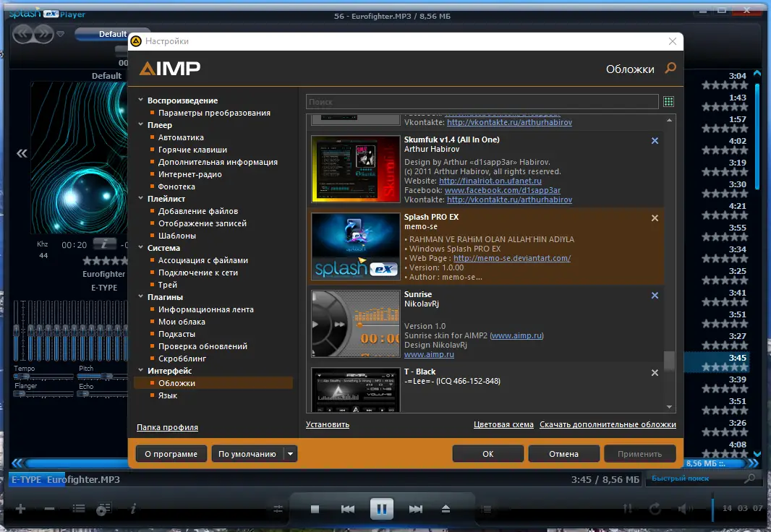Image resolution: width=771 pixels, height=532 pixels.
Task: Click the О программе button
Action: coord(171,454)
